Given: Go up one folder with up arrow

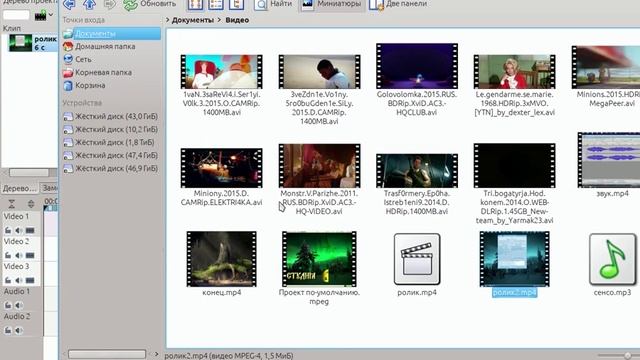Looking at the screenshot, I should pyautogui.click(x=89, y=4).
